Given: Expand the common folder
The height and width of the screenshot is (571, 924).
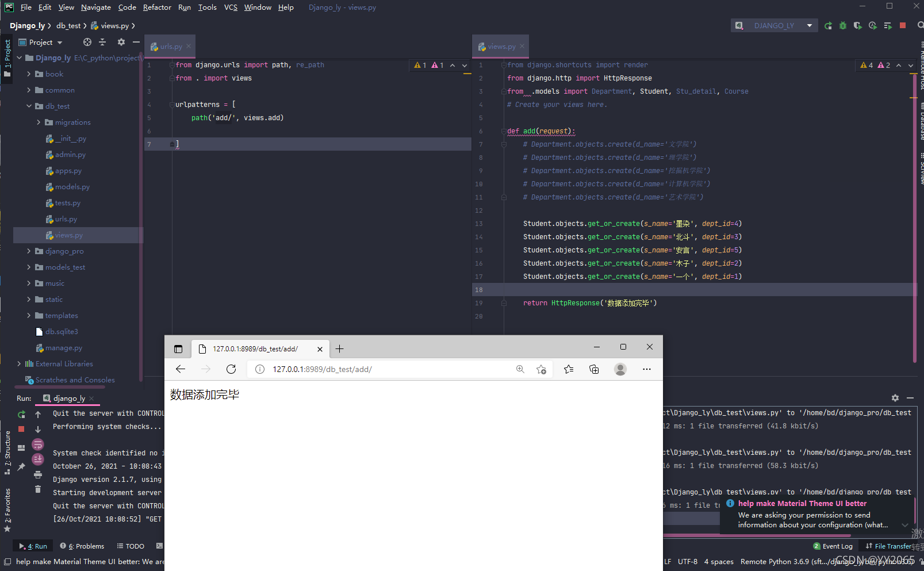Looking at the screenshot, I should click(x=29, y=90).
